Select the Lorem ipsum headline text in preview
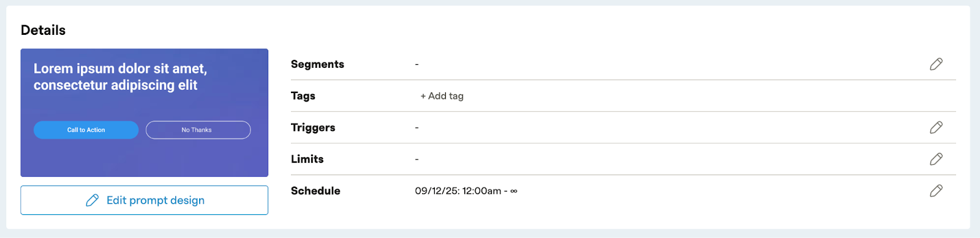This screenshot has width=980, height=238. click(120, 76)
